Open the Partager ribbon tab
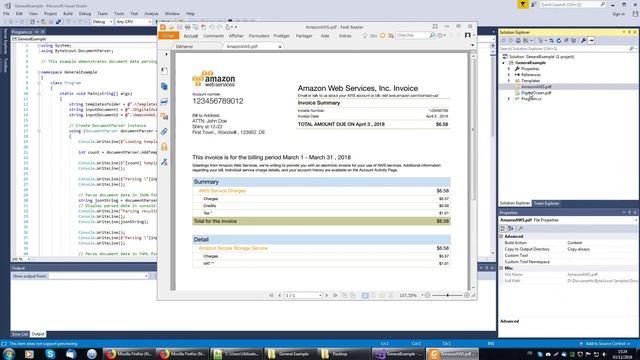The height and width of the screenshot is (360, 640). pos(304,36)
